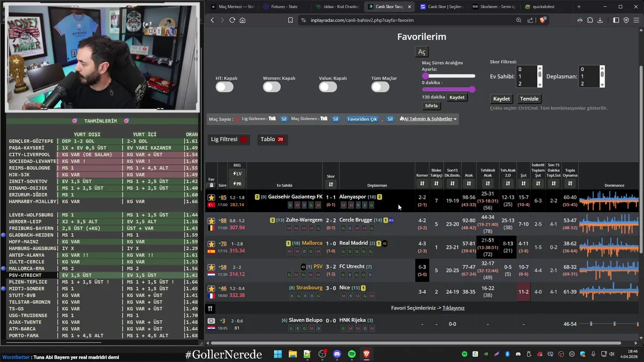Image resolution: width=644 pixels, height=362 pixels.
Task: Open browser downloads icon
Action: (600, 20)
